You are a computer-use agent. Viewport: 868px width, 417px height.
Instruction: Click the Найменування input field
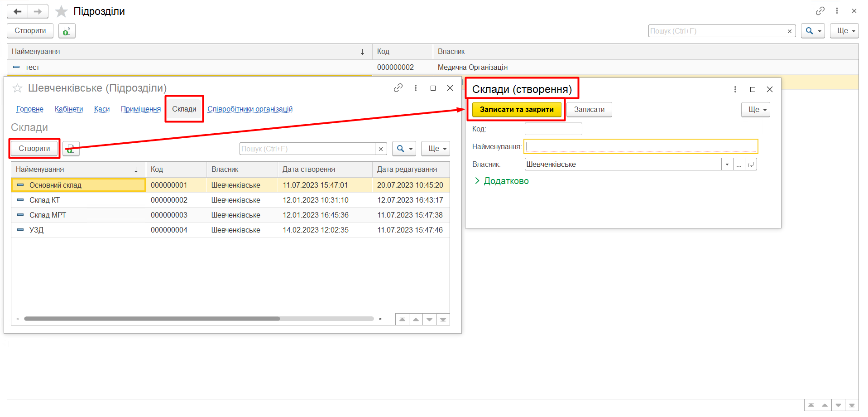coord(640,146)
